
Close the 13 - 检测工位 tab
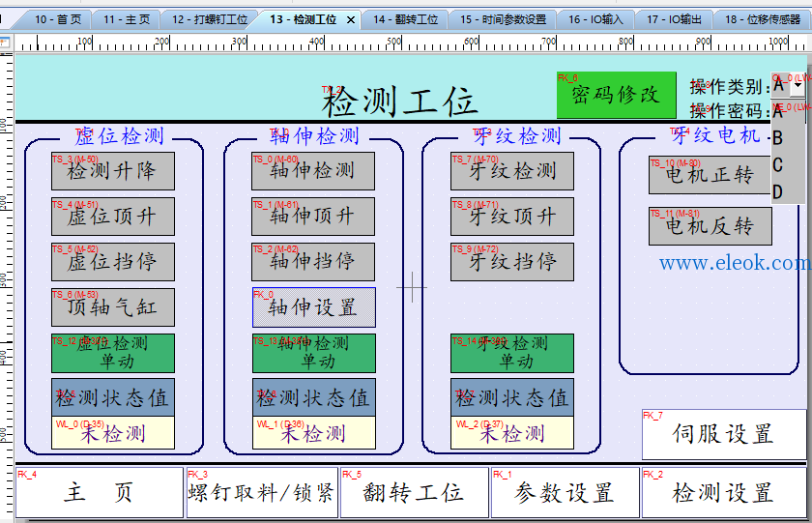(x=351, y=20)
